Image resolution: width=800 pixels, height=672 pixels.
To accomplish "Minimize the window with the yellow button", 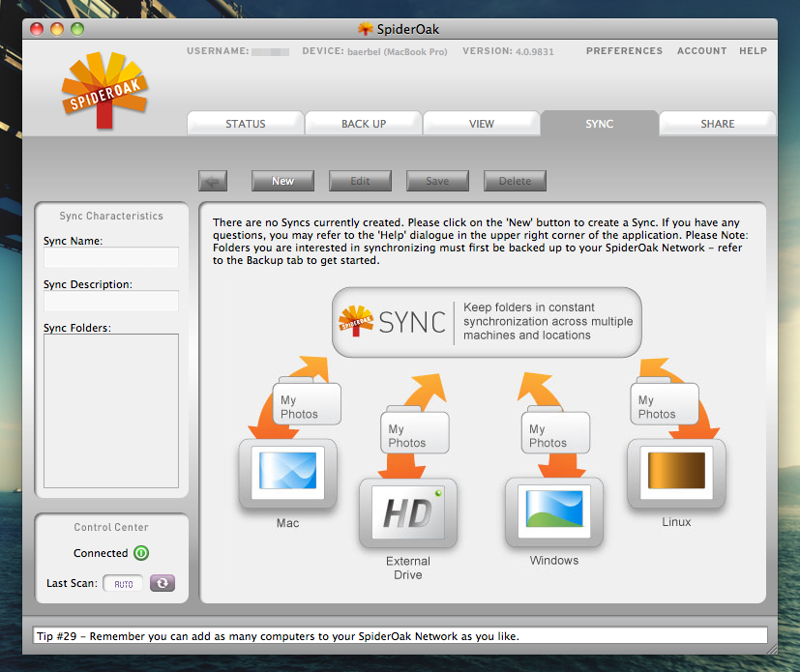I will pos(57,29).
